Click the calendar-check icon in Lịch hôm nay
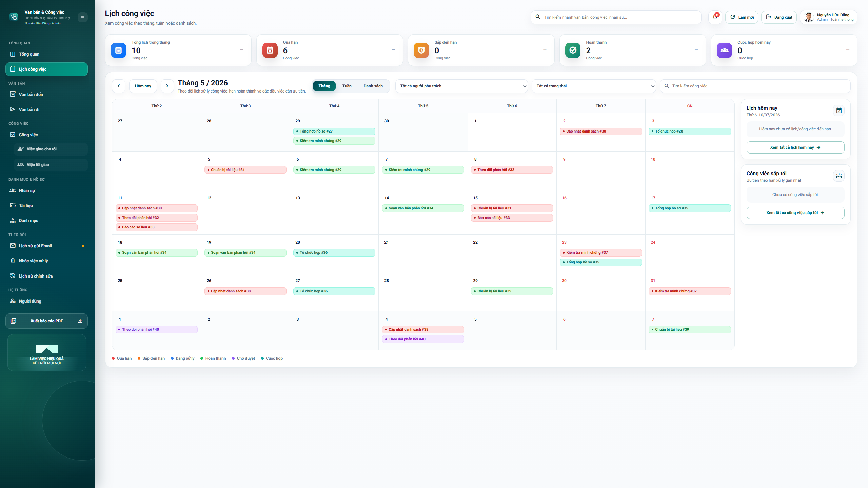Viewport: 868px width, 488px height. pos(839,110)
